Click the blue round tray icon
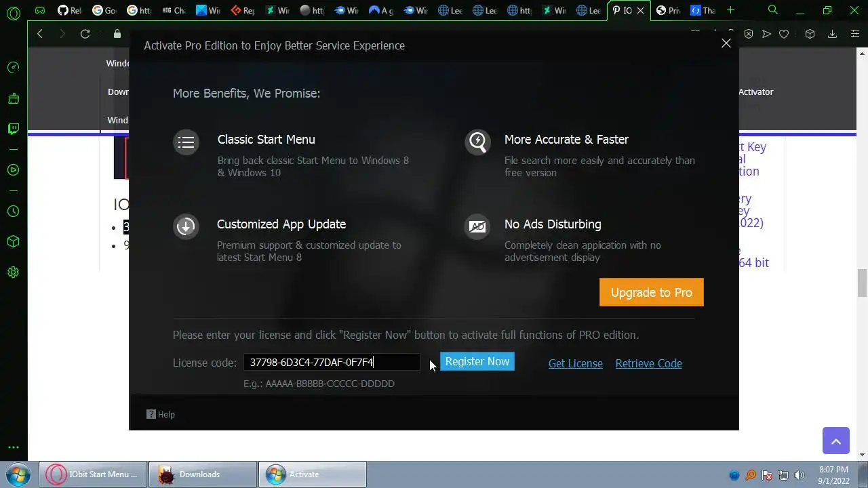Viewport: 868px width, 488px height. [735, 475]
